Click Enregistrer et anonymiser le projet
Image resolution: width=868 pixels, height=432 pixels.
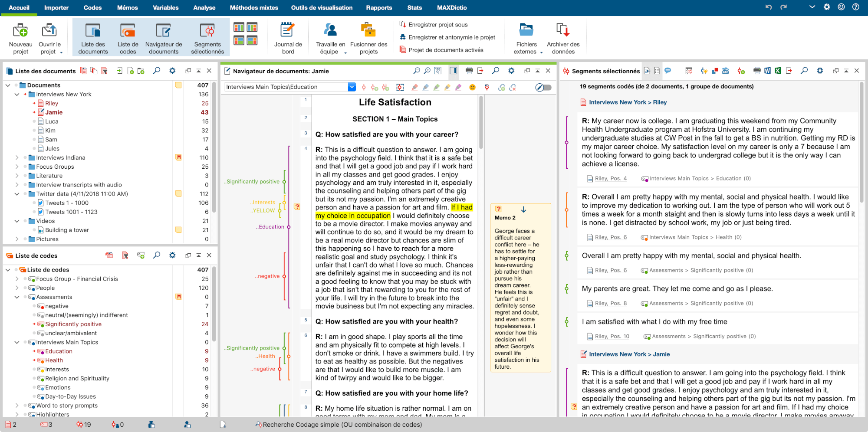point(448,37)
